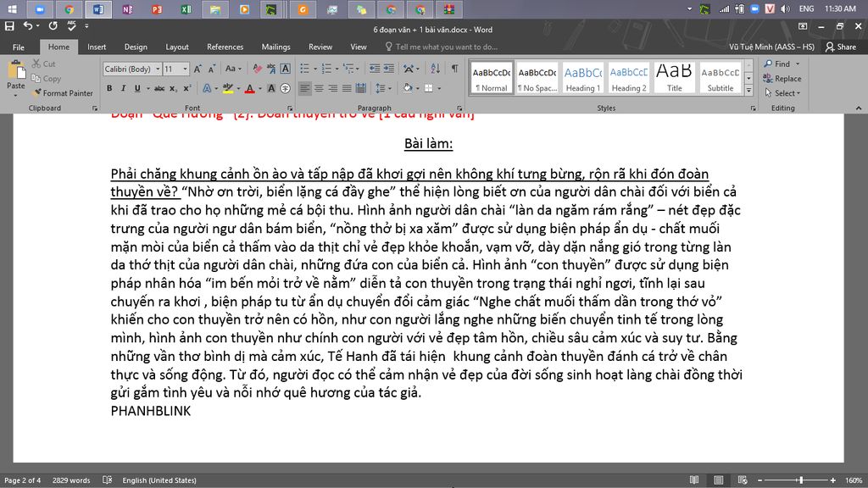This screenshot has height=488, width=868.
Task: Increase font size with the larger A icon
Action: coord(197,69)
